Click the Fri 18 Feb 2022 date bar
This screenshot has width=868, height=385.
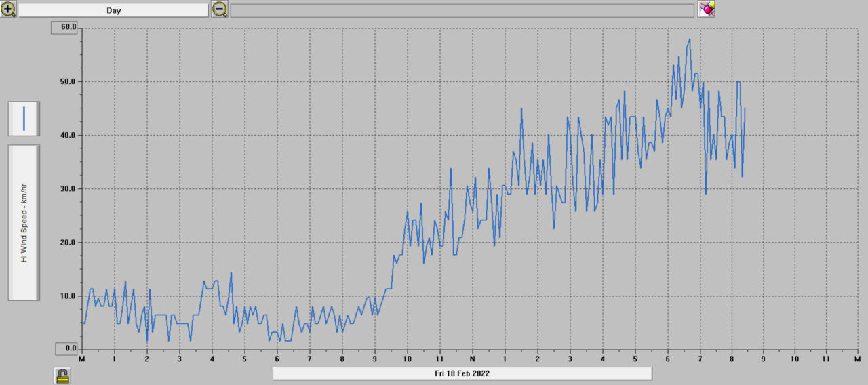point(462,373)
